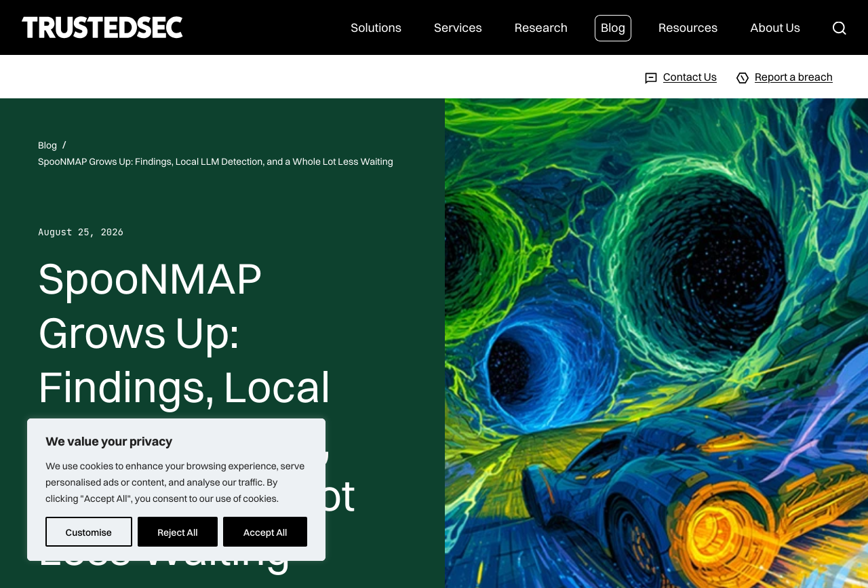Click Accept All cookies button
Viewport: 868px width, 588px height.
click(x=265, y=532)
